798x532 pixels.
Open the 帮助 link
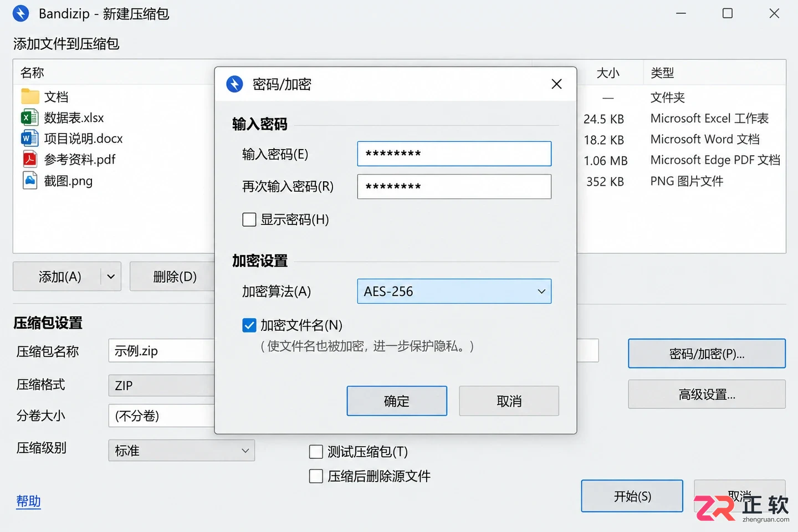click(x=28, y=501)
